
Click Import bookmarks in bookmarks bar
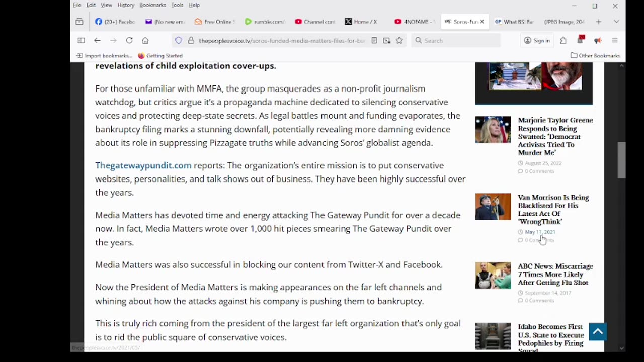[104, 56]
